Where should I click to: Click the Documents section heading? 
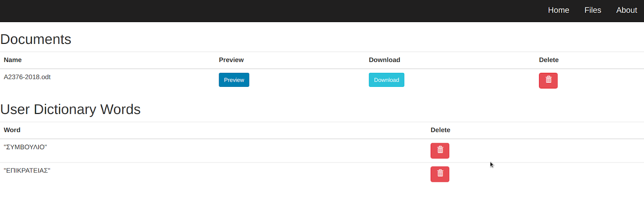tap(36, 39)
